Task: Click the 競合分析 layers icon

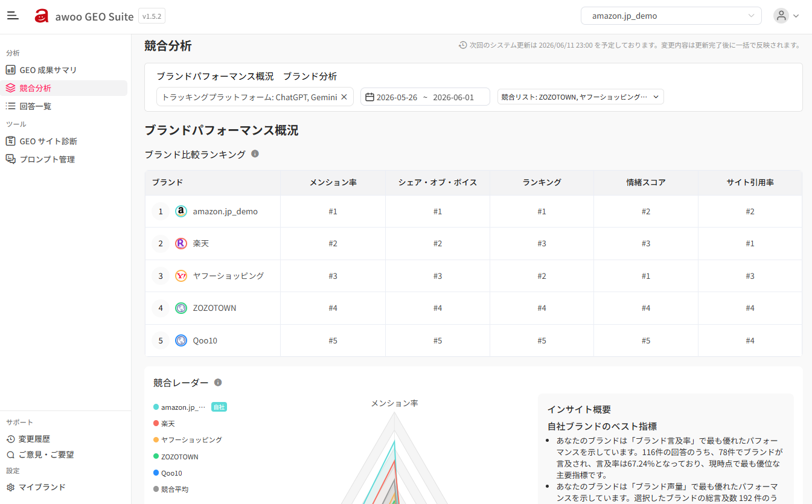Action: 10,88
